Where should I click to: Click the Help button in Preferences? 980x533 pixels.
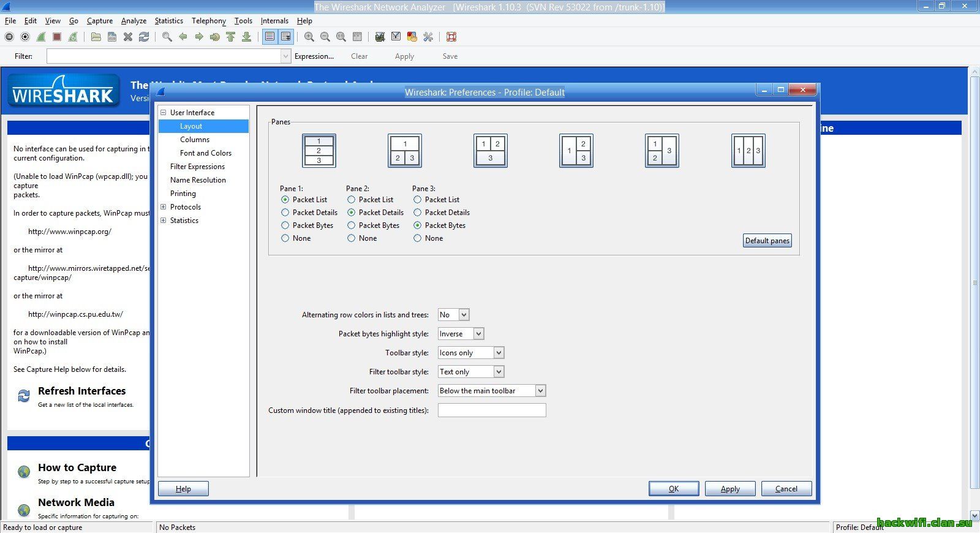(x=183, y=489)
